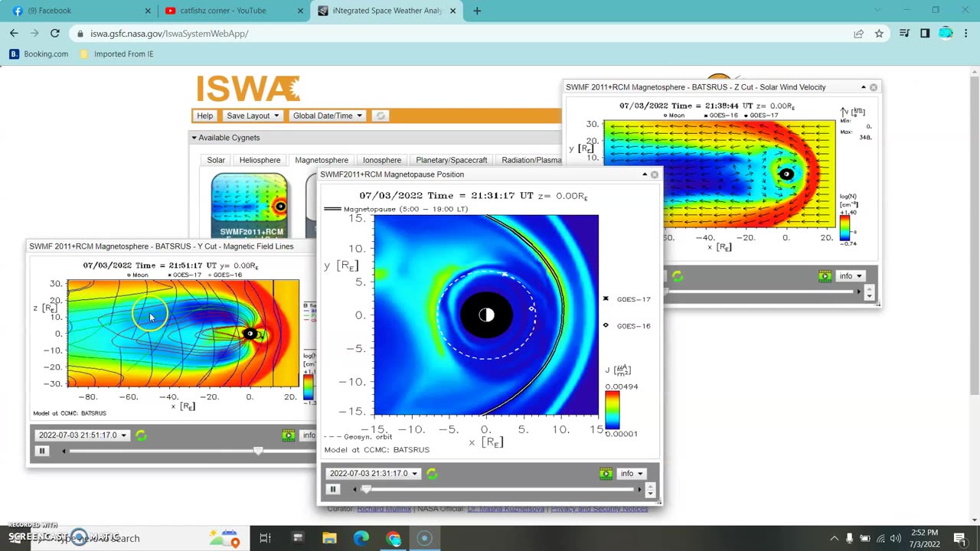980x551 pixels.
Task: Open the Richard Mullinix curator link
Action: pyautogui.click(x=384, y=509)
